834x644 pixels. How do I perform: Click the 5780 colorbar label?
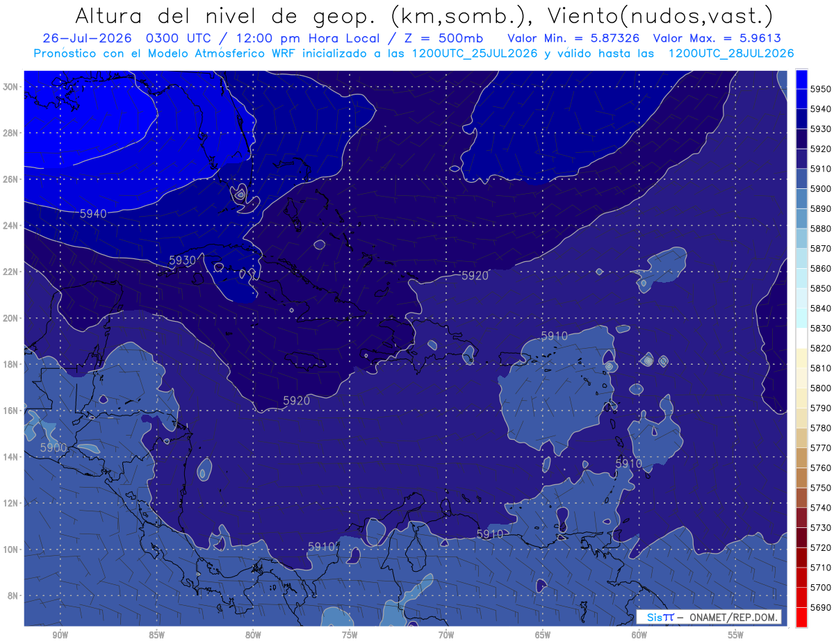click(821, 428)
